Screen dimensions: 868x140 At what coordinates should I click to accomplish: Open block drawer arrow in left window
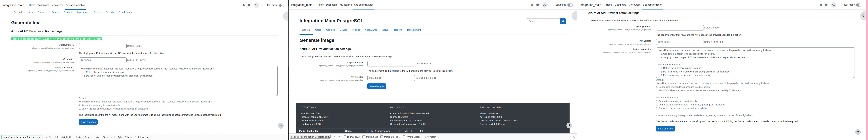[x=286, y=16]
